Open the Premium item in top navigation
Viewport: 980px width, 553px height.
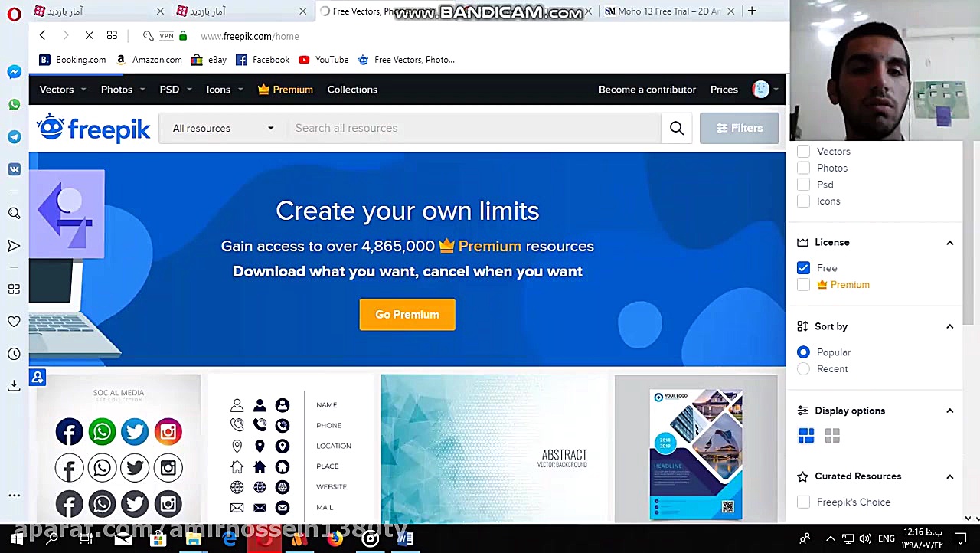(286, 90)
